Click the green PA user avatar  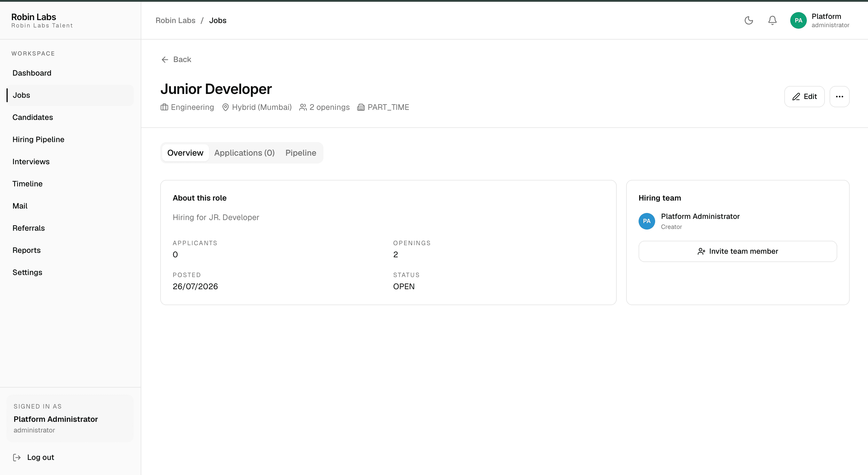798,21
